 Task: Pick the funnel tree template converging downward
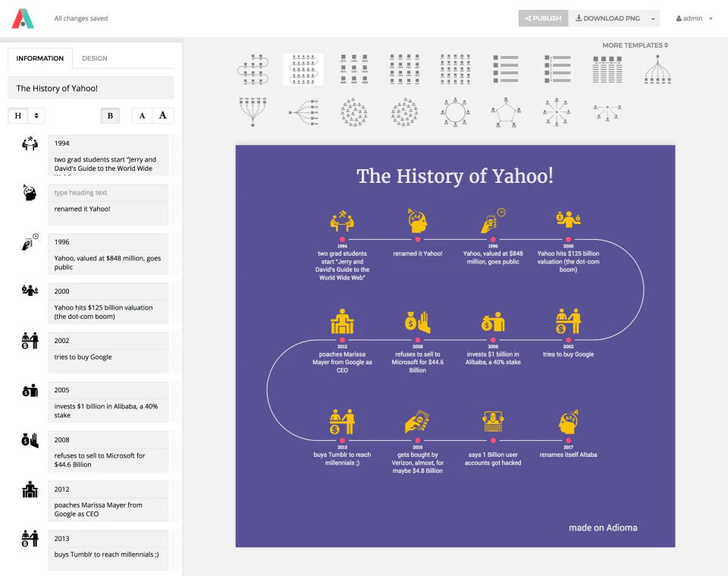pyautogui.click(x=253, y=112)
